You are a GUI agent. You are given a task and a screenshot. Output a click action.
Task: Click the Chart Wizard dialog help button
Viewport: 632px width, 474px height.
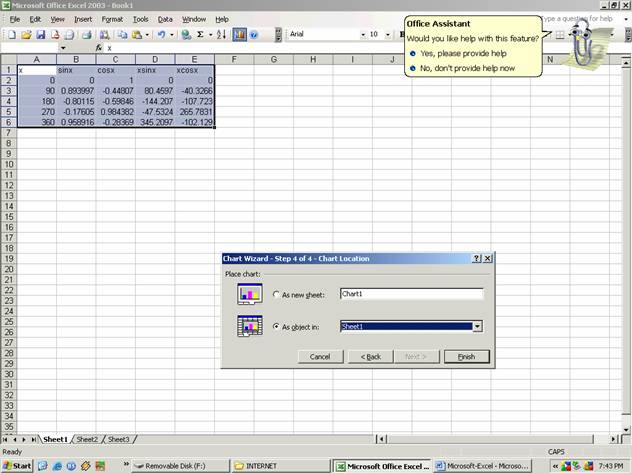[476, 258]
